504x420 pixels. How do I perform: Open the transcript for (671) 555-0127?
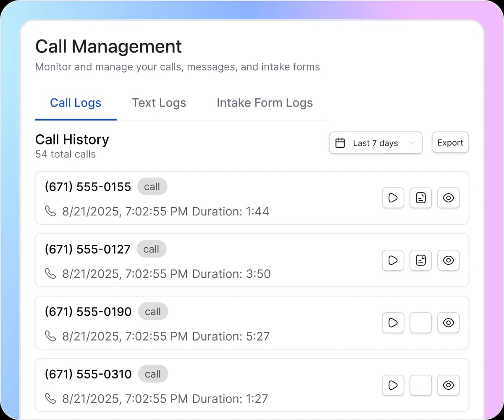coord(420,260)
